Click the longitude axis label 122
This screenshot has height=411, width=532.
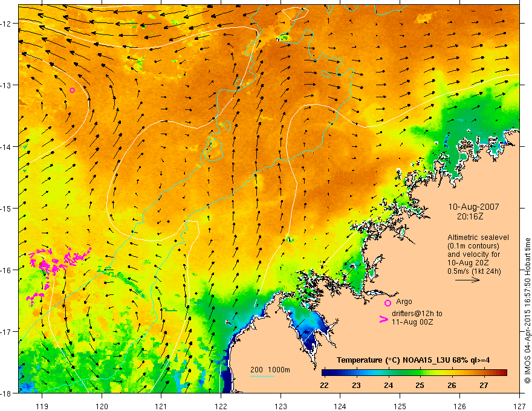pyautogui.click(x=221, y=406)
